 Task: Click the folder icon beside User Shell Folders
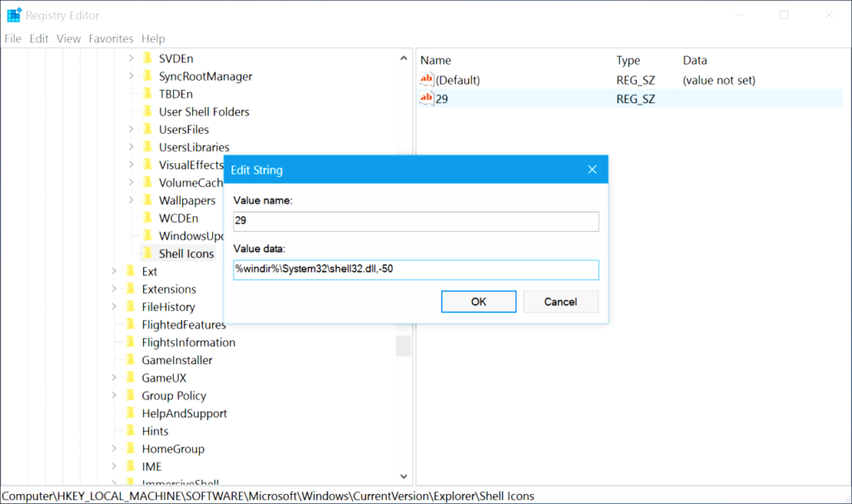coord(147,111)
